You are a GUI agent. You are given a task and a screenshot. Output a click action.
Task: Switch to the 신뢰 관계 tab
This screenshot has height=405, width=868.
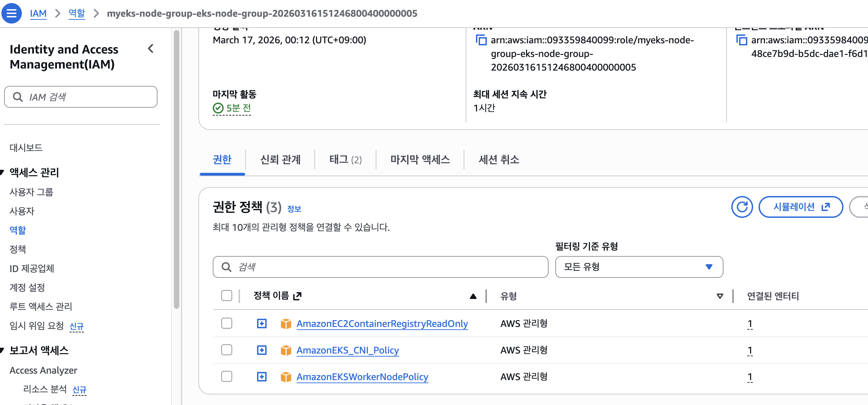click(280, 160)
